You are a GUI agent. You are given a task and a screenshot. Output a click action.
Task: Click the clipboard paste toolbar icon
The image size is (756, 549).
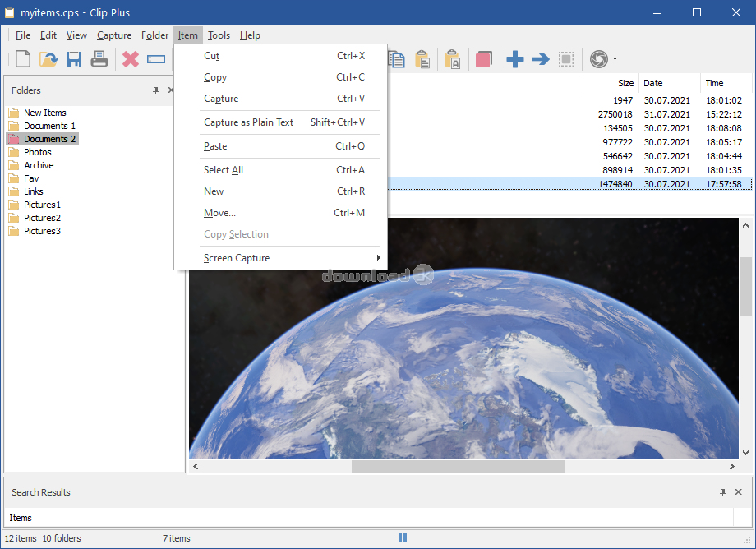point(422,59)
